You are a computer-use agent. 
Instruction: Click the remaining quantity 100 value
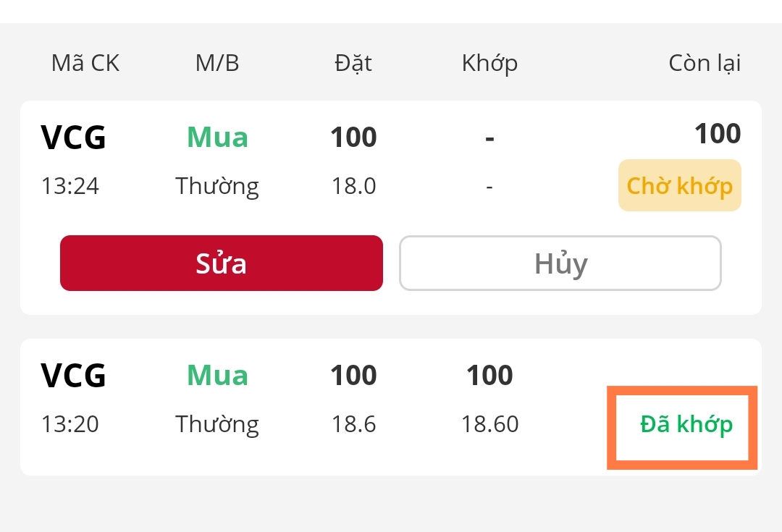click(717, 134)
